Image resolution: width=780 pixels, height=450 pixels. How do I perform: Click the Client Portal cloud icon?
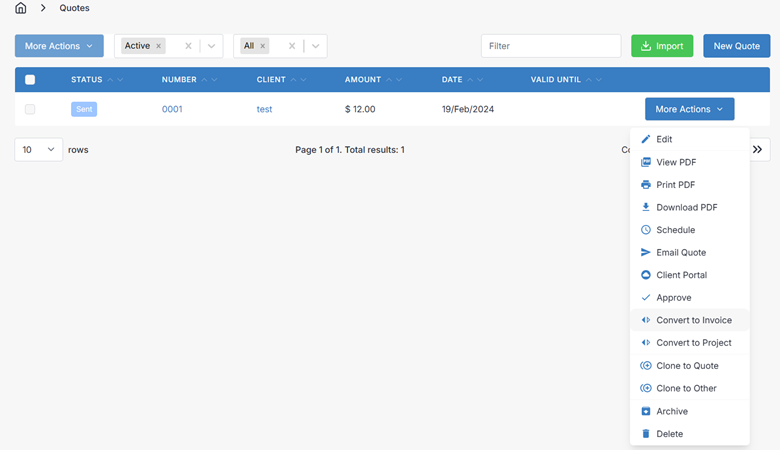pos(646,275)
